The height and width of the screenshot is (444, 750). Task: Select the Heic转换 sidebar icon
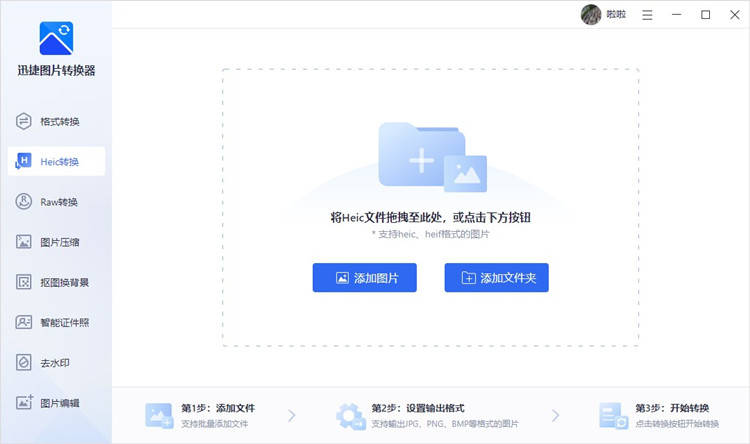click(x=23, y=161)
